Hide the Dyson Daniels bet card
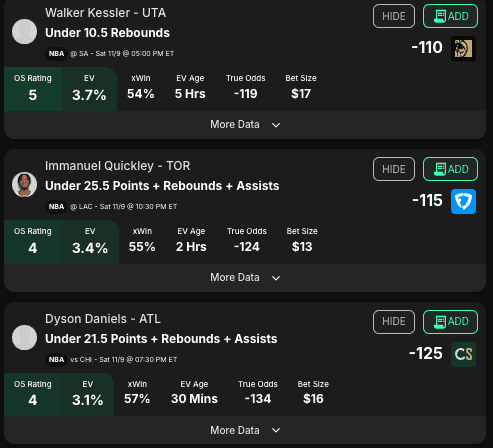Screen dimensions: 493x448 (394, 322)
